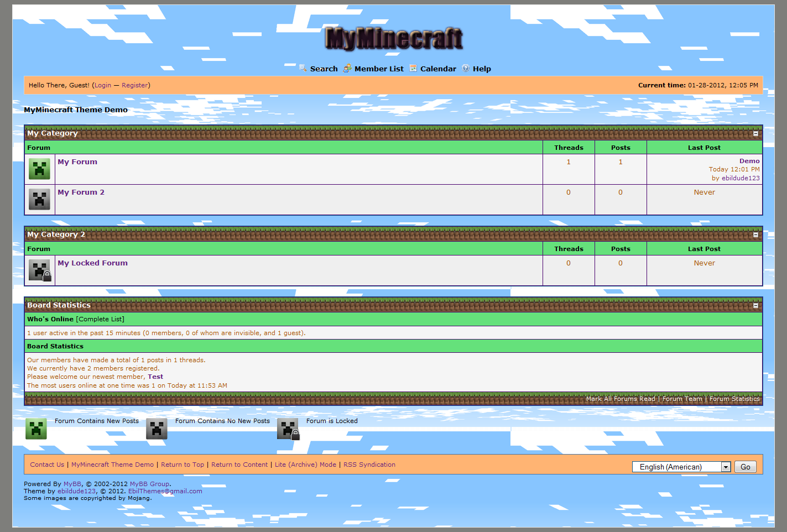Click the Go button beside language selector
The image size is (787, 532).
746,467
